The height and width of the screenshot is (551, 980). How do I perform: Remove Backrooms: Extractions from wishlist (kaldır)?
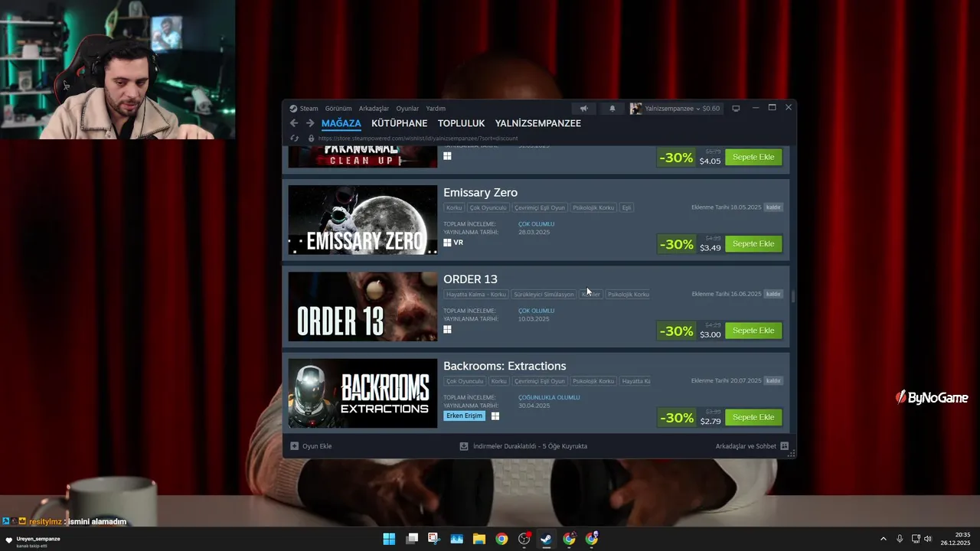pos(773,380)
